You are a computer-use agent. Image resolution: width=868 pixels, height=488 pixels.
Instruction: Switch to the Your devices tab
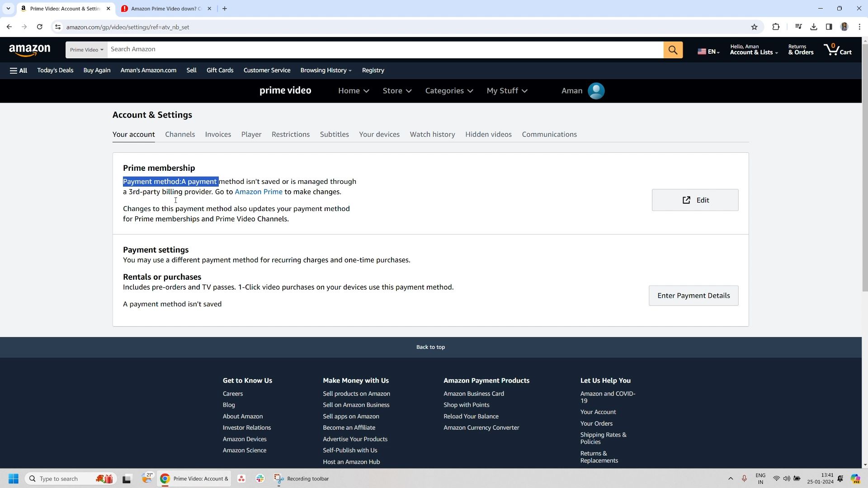tap(379, 134)
